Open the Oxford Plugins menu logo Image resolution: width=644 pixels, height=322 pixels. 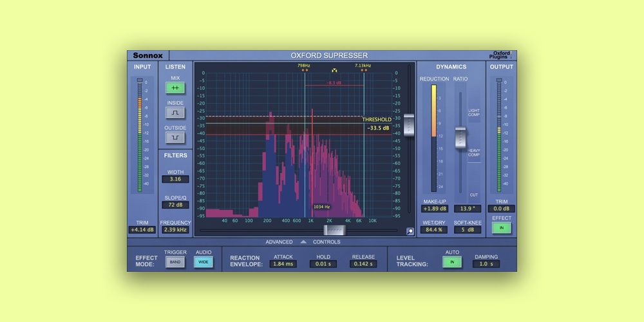[500, 56]
